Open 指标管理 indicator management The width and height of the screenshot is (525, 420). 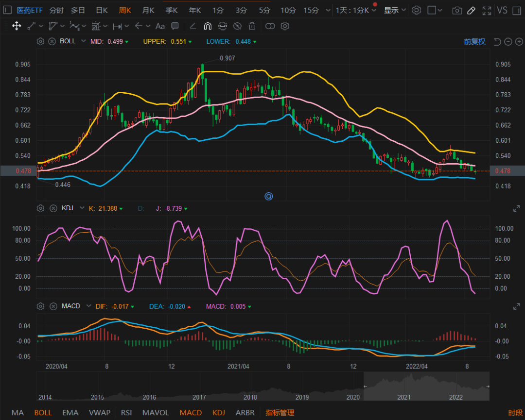coord(280,413)
